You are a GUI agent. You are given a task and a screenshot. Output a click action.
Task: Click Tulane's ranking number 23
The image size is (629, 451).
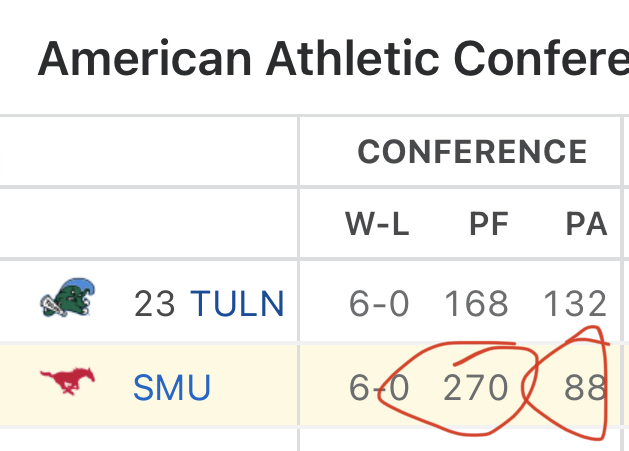pos(154,304)
